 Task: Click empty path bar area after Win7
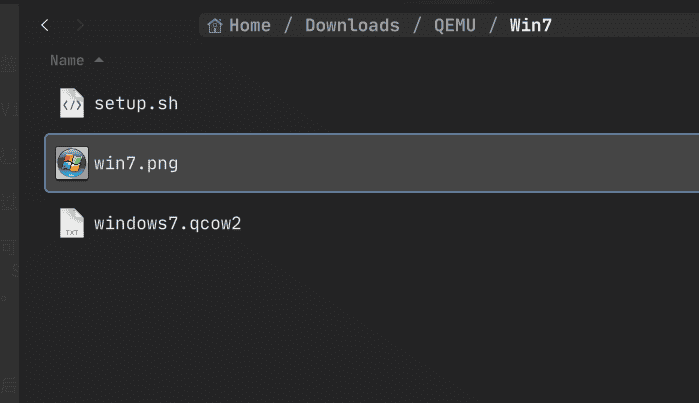tap(624, 25)
